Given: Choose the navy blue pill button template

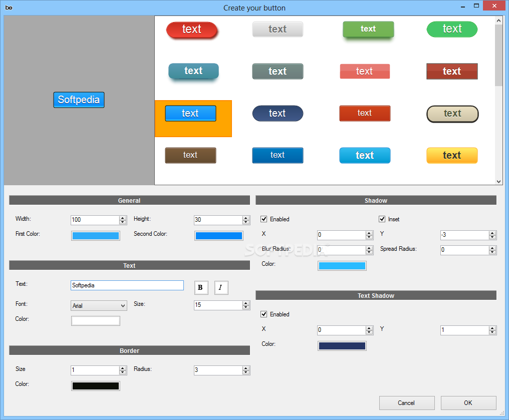Looking at the screenshot, I should 278,114.
